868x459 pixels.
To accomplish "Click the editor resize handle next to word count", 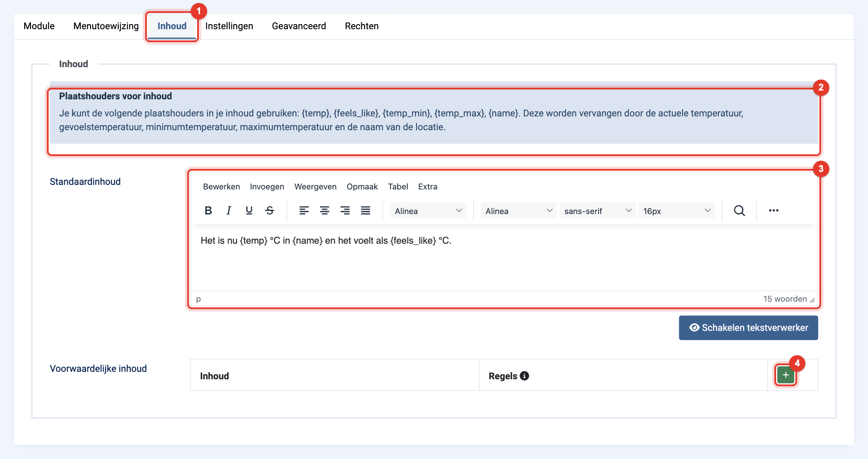I will coord(812,300).
